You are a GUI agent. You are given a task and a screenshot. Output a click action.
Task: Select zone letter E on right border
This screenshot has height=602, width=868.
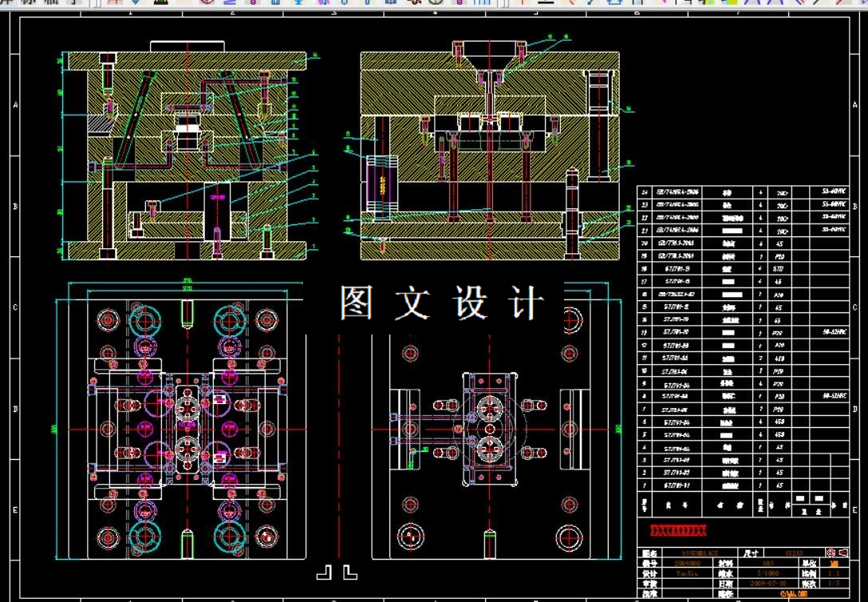856,510
